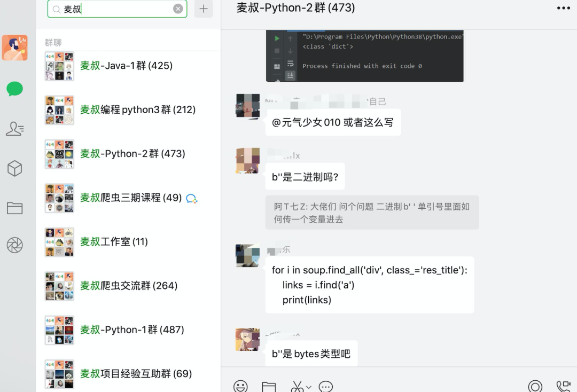Open the Contacts sidebar icon
The height and width of the screenshot is (392, 577).
click(x=15, y=129)
